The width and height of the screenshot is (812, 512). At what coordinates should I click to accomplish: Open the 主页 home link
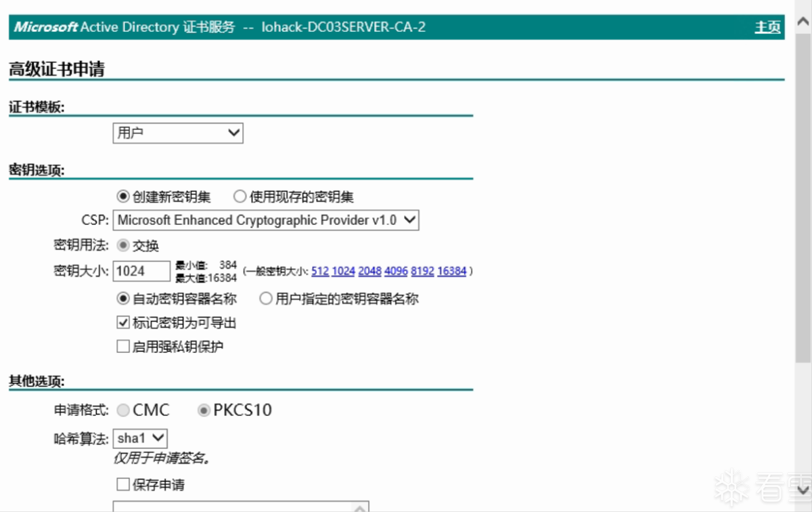(767, 27)
